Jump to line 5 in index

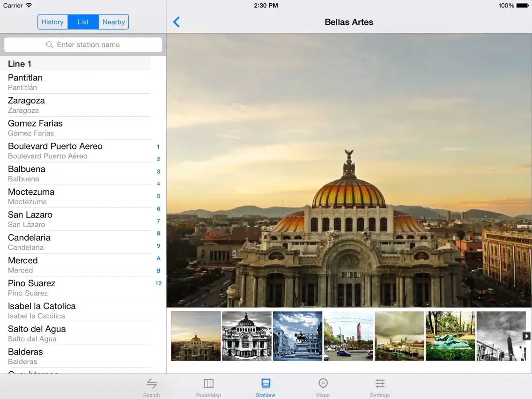(158, 196)
